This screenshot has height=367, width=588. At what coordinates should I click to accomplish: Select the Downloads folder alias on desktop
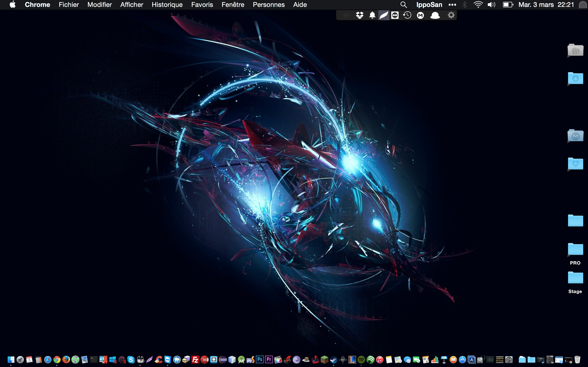[575, 78]
